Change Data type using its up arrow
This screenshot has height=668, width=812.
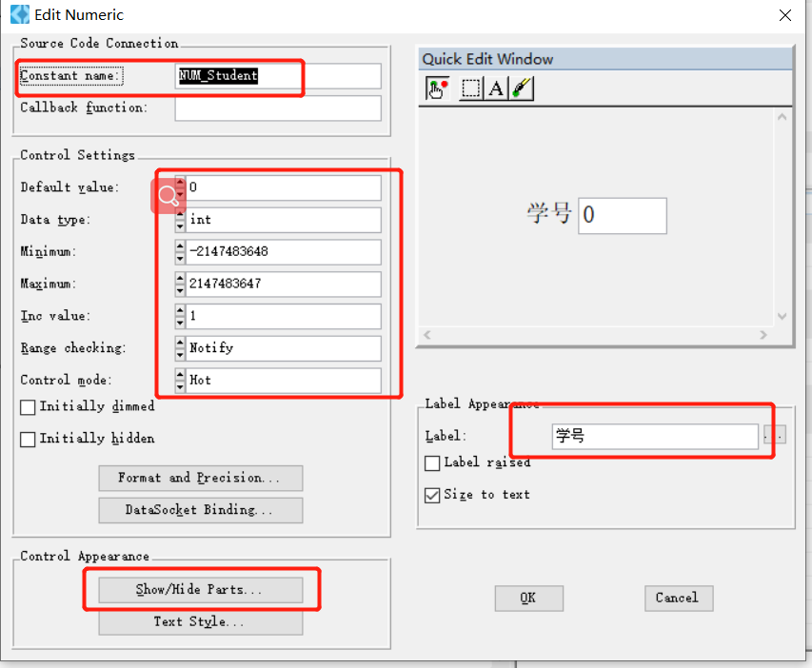tap(179, 215)
